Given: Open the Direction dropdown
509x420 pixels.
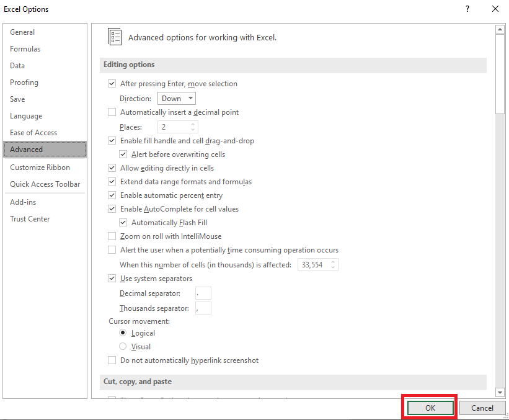Looking at the screenshot, I should click(x=177, y=99).
